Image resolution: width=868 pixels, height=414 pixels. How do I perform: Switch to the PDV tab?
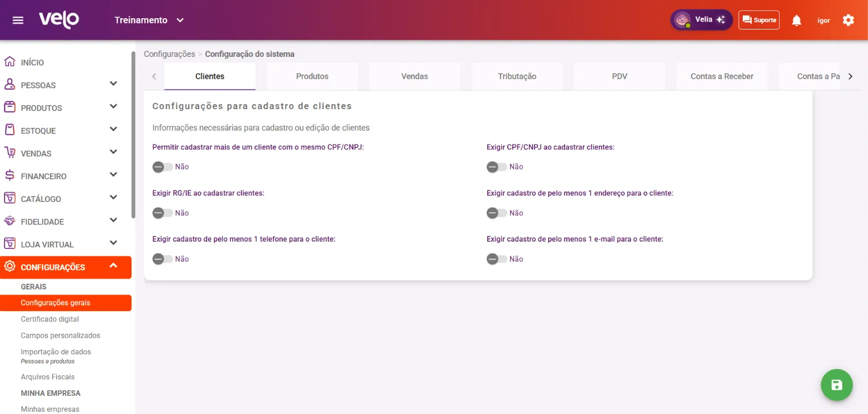[620, 76]
